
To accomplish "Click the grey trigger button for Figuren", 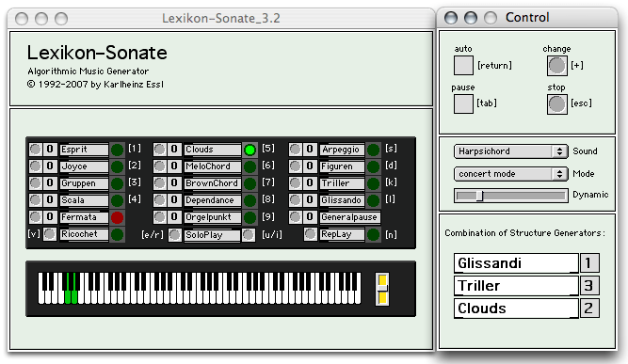I will click(296, 166).
